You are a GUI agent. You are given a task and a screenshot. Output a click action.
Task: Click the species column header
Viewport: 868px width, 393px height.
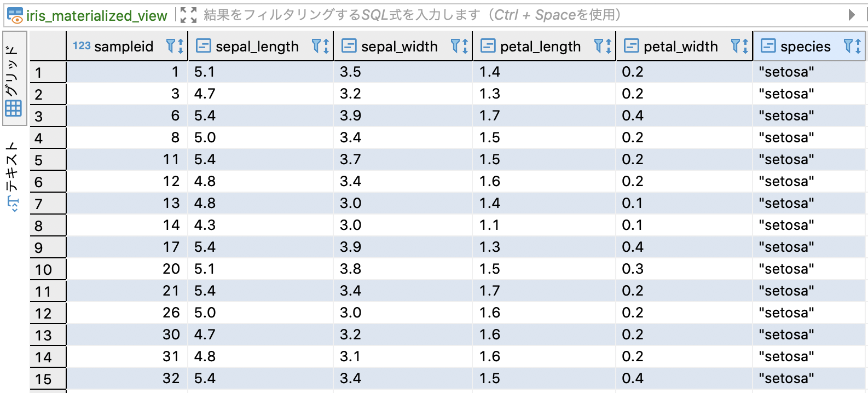coord(805,47)
